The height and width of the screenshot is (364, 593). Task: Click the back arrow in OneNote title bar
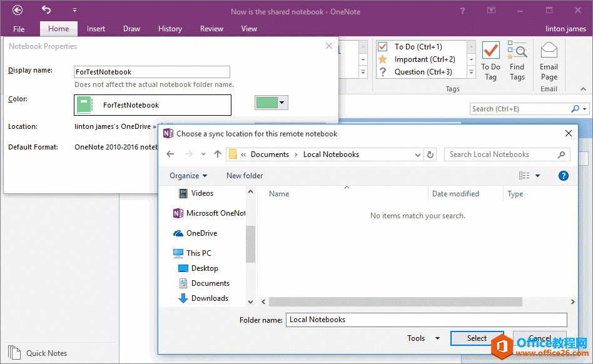tap(18, 10)
